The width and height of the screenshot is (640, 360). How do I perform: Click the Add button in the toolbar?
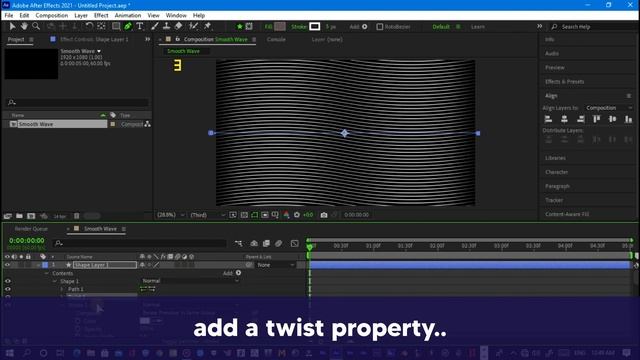click(358, 27)
